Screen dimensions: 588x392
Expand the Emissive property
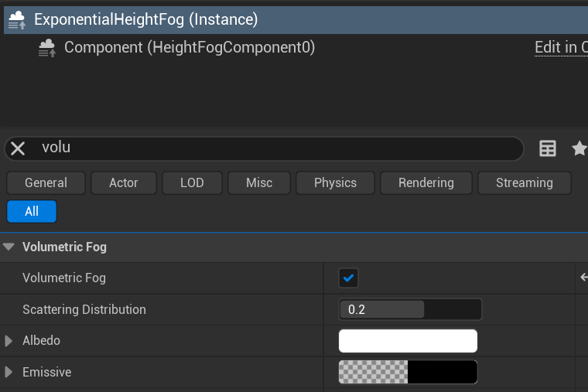tap(9, 373)
